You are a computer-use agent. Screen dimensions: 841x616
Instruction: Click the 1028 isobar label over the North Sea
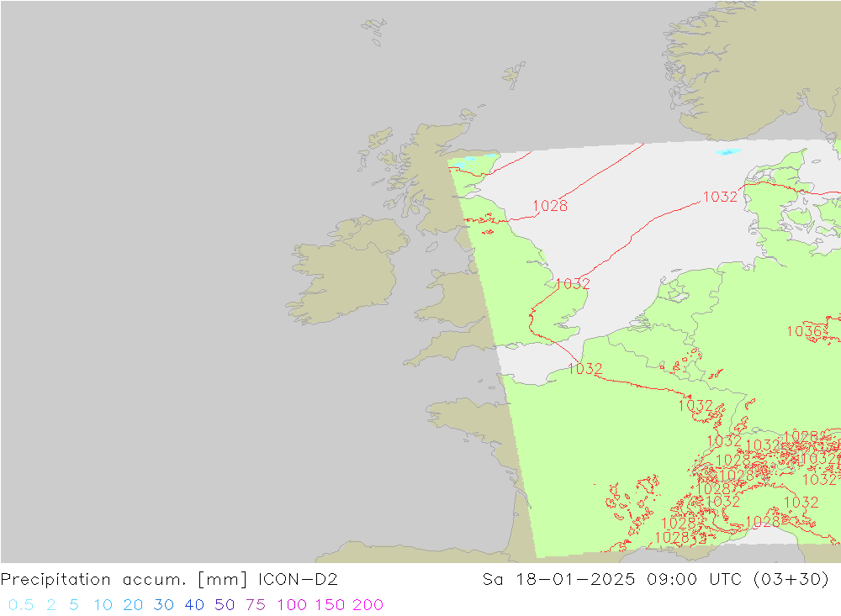(550, 206)
